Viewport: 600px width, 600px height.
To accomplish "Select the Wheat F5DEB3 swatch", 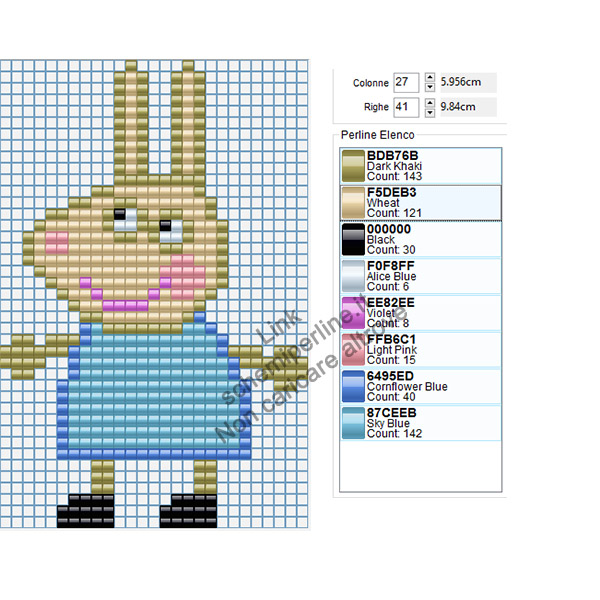I will coord(353,202).
